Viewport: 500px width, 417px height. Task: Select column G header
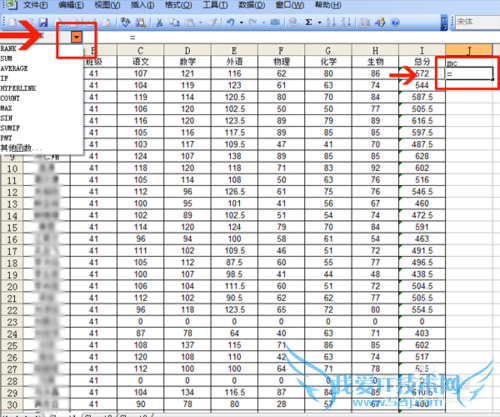tap(328, 50)
